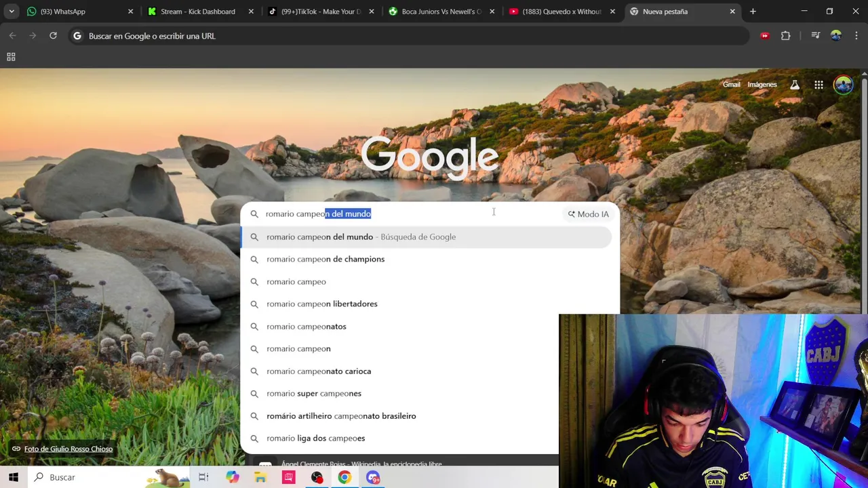The height and width of the screenshot is (488, 868).
Task: Open Task View on the taskbar
Action: tap(203, 477)
